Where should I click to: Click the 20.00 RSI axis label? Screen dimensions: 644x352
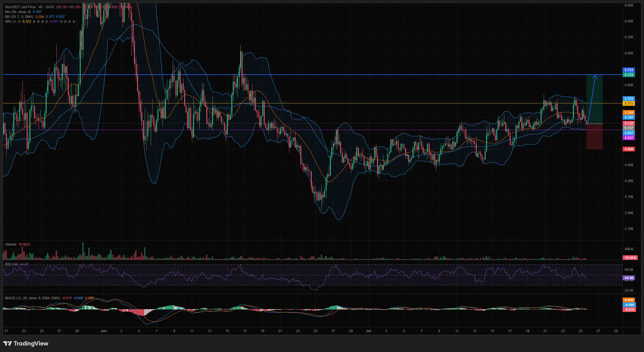629,290
